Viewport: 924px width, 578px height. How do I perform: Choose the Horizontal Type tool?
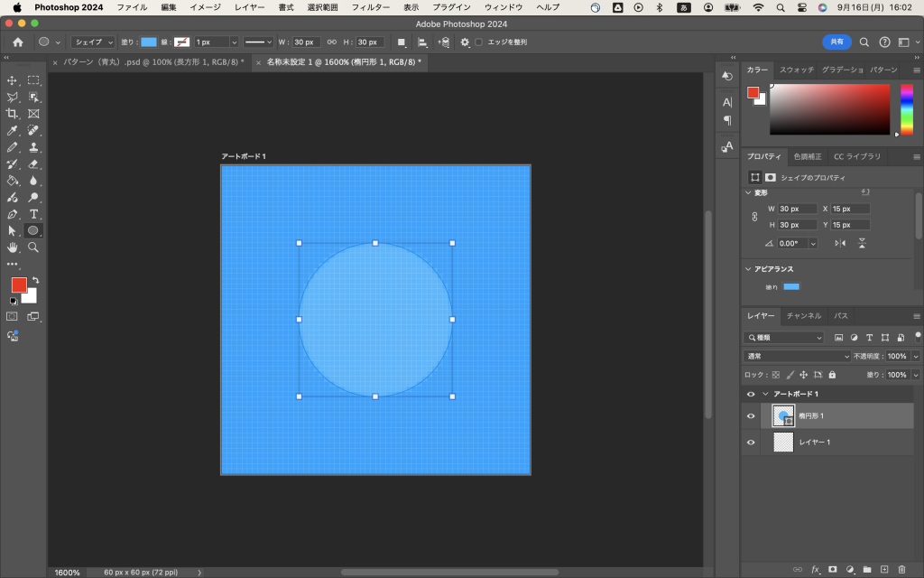33,214
